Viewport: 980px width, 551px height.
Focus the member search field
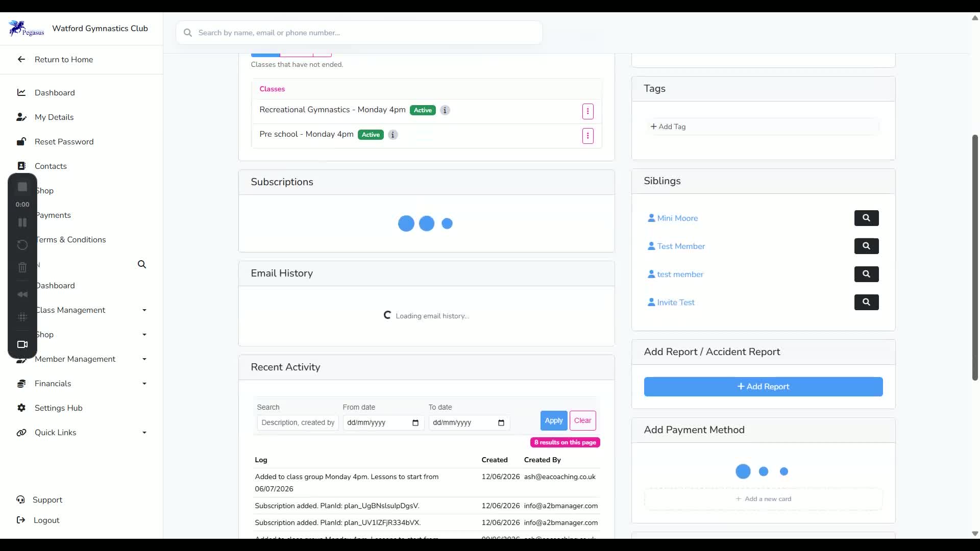[359, 33]
